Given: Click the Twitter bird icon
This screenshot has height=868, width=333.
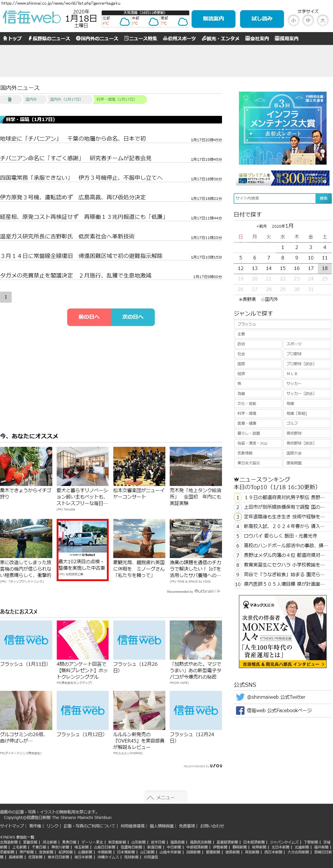Looking at the screenshot, I should tap(240, 697).
